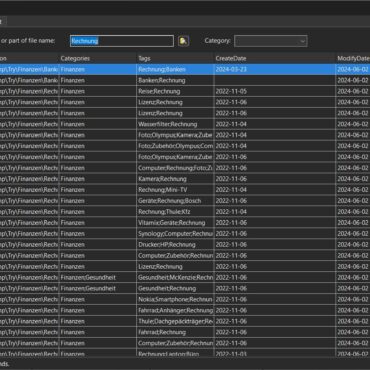This screenshot has width=370, height=370.
Task: Sort by the ModifyDate column header
Action: (353, 58)
